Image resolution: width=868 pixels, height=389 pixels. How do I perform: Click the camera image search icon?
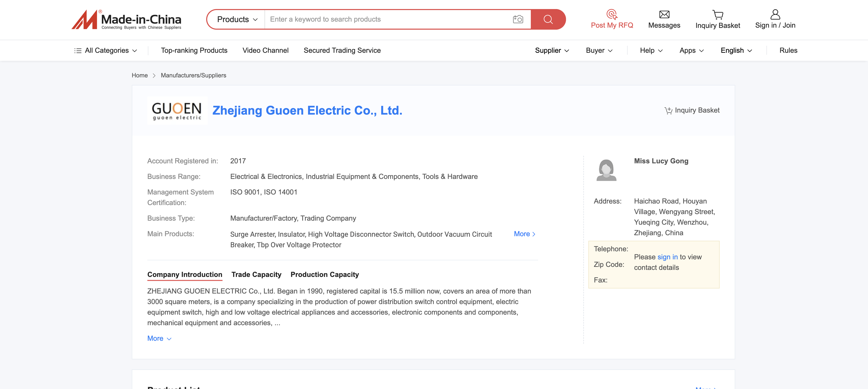[x=518, y=19]
